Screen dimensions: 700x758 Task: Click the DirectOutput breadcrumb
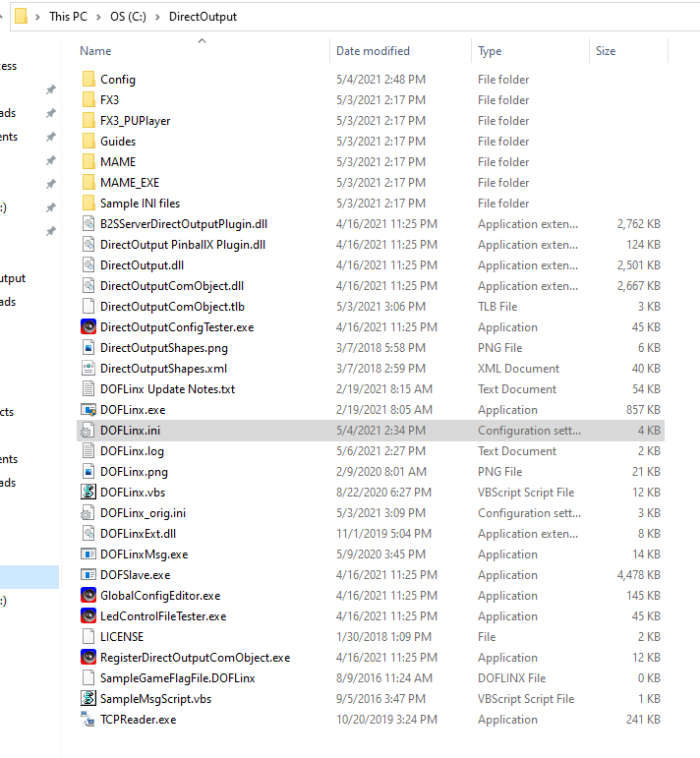pyautogui.click(x=203, y=17)
